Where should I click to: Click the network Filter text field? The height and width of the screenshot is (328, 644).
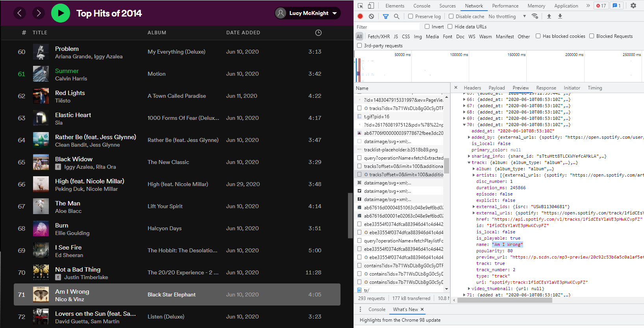[388, 26]
